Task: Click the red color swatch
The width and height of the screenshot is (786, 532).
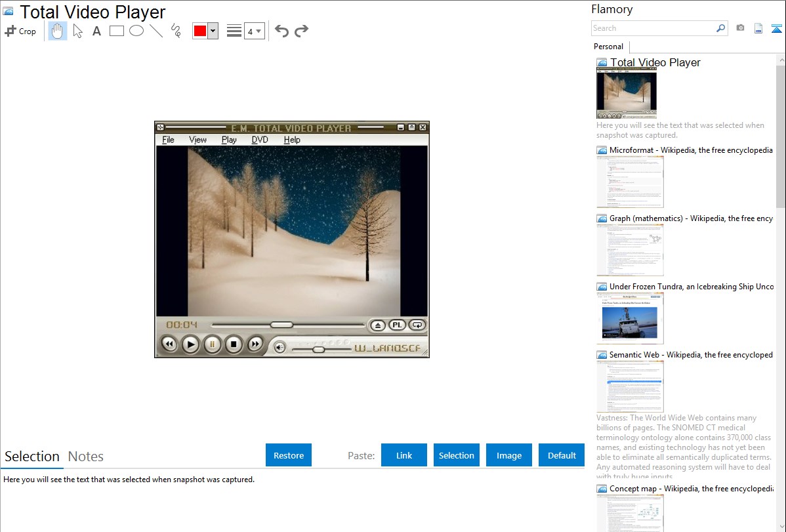Action: (200, 31)
